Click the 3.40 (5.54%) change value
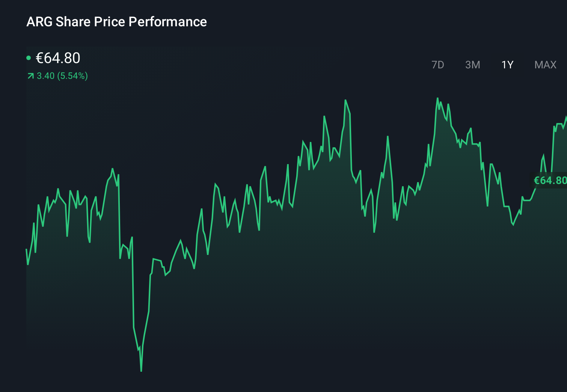The image size is (567, 392). [62, 76]
